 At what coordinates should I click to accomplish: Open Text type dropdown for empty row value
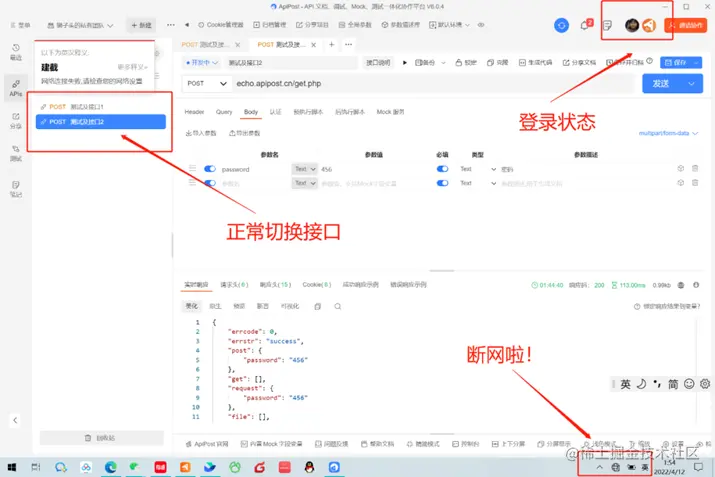(304, 183)
